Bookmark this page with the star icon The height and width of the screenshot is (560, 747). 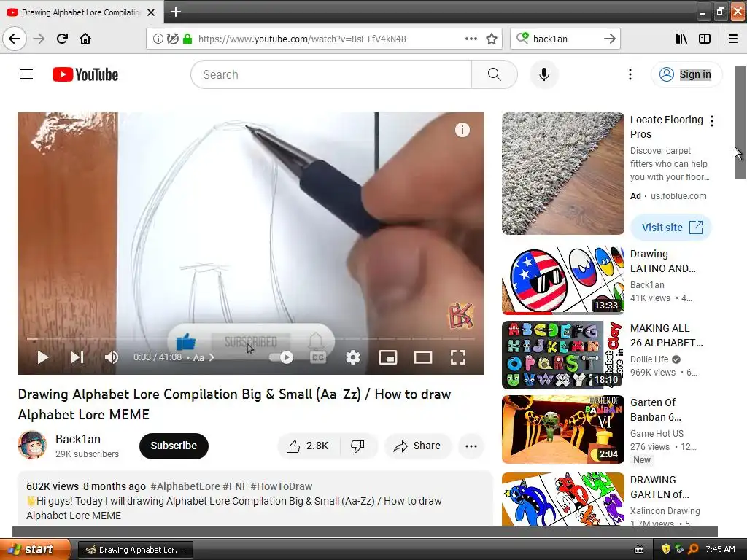(x=492, y=39)
